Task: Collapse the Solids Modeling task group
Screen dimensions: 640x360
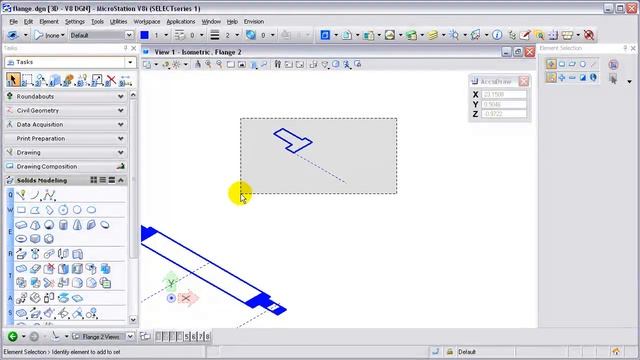Action: pyautogui.click(x=121, y=180)
